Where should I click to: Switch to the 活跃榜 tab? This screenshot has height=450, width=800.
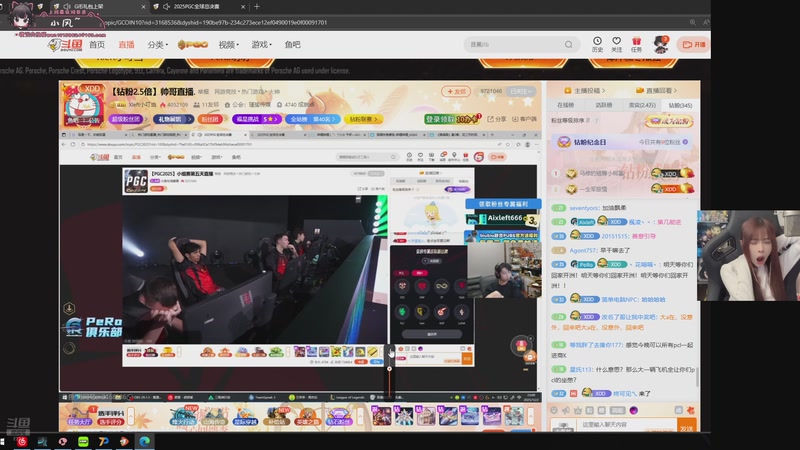[604, 105]
